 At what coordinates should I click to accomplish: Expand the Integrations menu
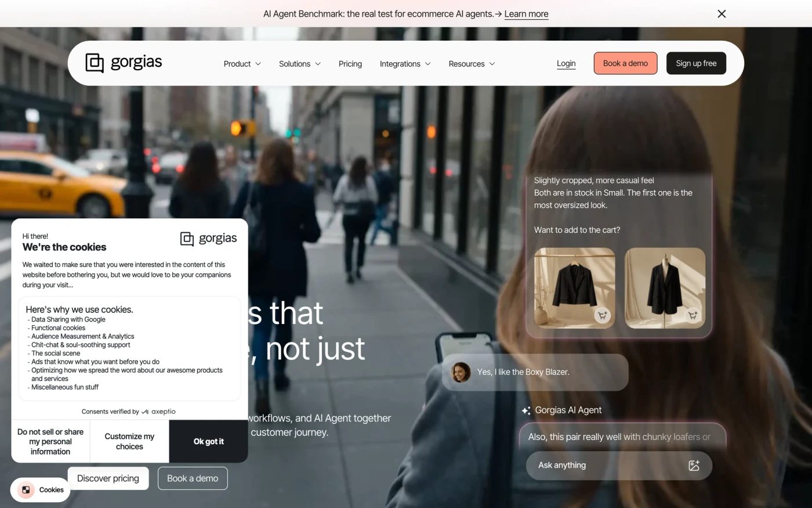click(405, 64)
